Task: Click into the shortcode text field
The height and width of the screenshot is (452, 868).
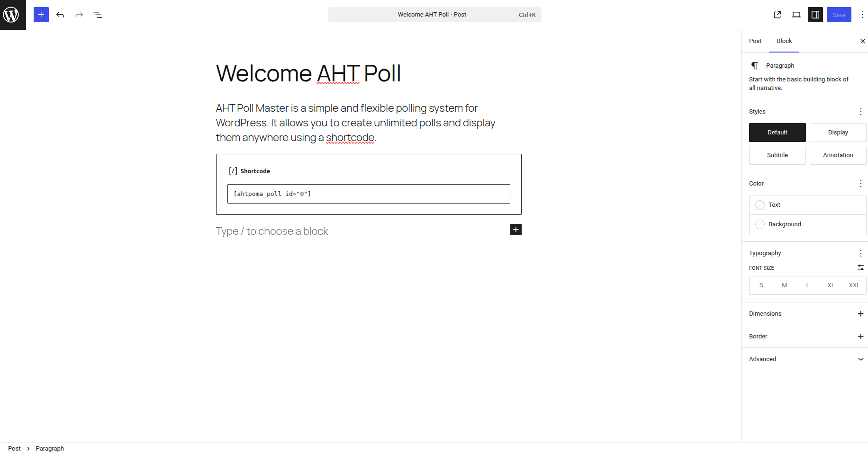Action: [369, 194]
